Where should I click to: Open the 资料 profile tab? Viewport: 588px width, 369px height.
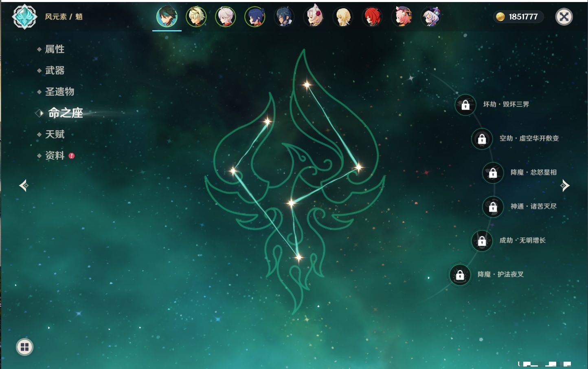click(x=55, y=156)
